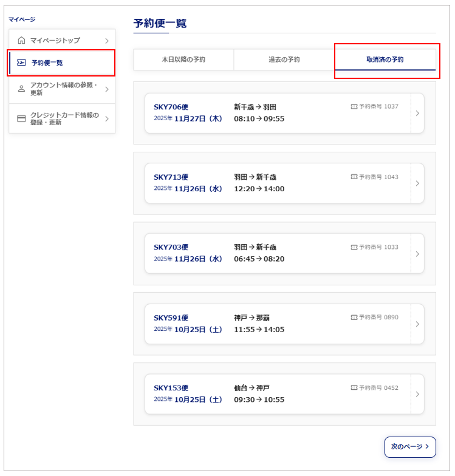455x476 pixels.
Task: Click route text 新千歳→羽田
Action: click(255, 107)
